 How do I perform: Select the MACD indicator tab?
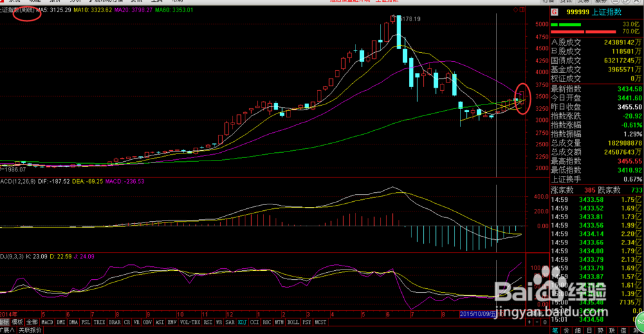pos(47,322)
